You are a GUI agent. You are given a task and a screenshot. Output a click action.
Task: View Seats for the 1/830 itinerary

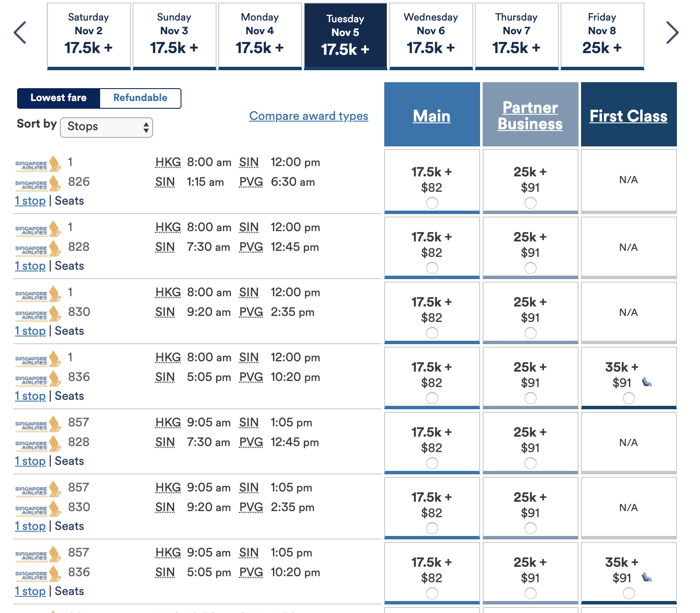point(69,331)
